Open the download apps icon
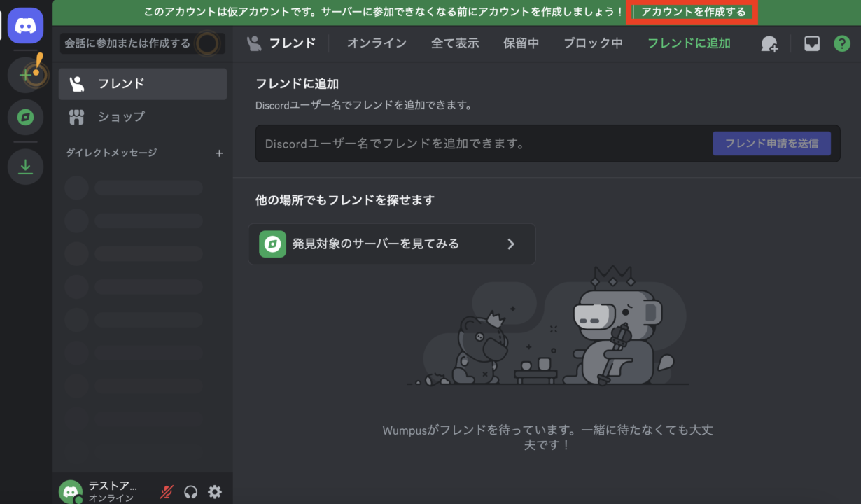The image size is (861, 504). pyautogui.click(x=25, y=167)
